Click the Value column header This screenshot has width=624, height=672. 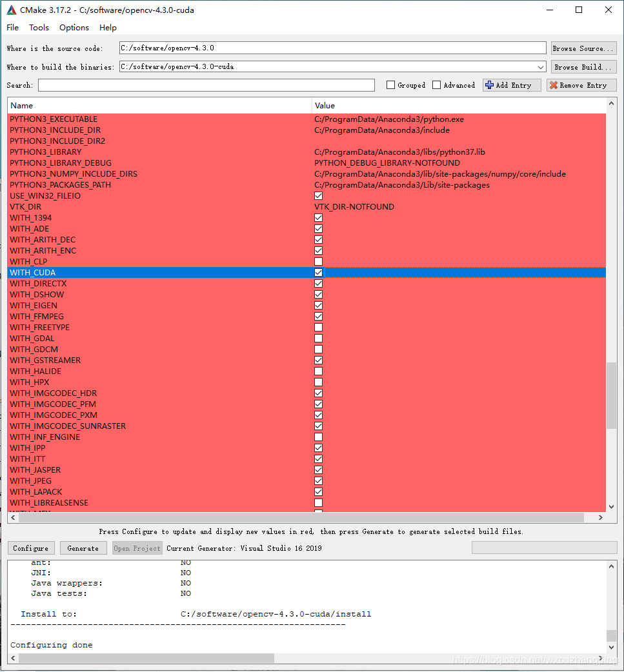point(459,105)
